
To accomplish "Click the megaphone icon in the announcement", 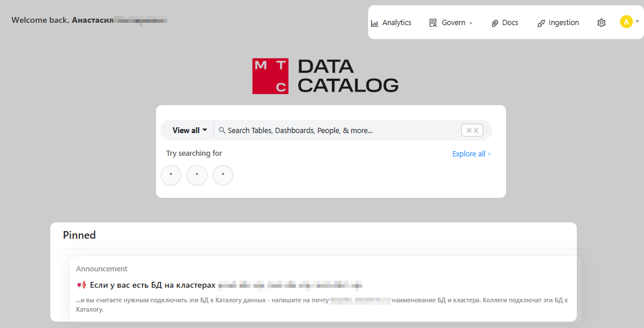I will (81, 285).
